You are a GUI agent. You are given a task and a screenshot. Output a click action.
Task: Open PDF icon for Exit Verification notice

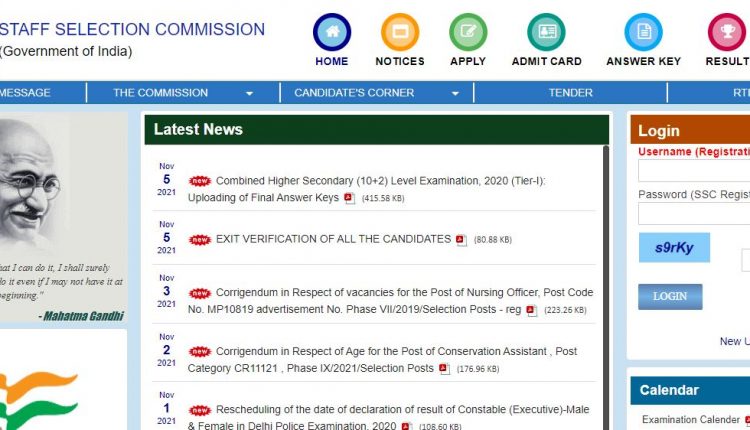(x=461, y=240)
